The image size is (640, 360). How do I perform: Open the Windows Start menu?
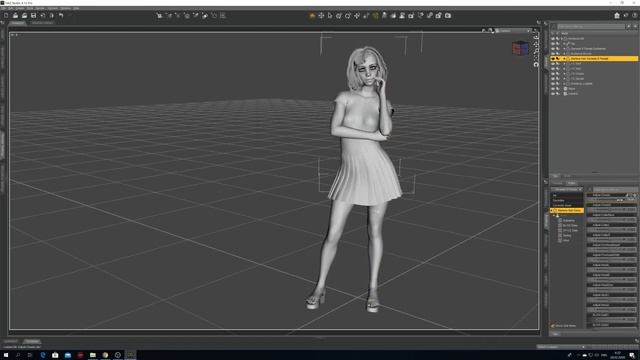[6, 355]
